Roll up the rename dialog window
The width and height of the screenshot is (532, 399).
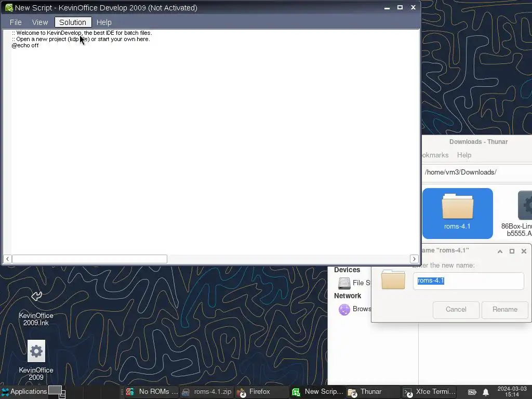tap(500, 251)
